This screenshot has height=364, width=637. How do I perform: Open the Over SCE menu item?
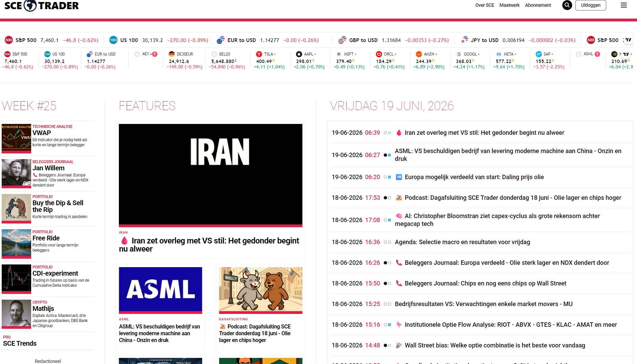tap(485, 5)
